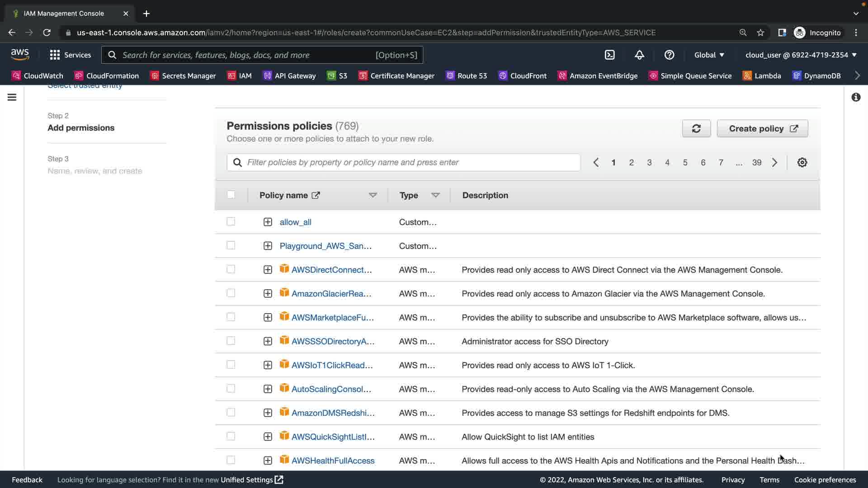Viewport: 868px width, 488px height.
Task: Open the AWSQuickSightListIAM policy link
Action: [333, 436]
